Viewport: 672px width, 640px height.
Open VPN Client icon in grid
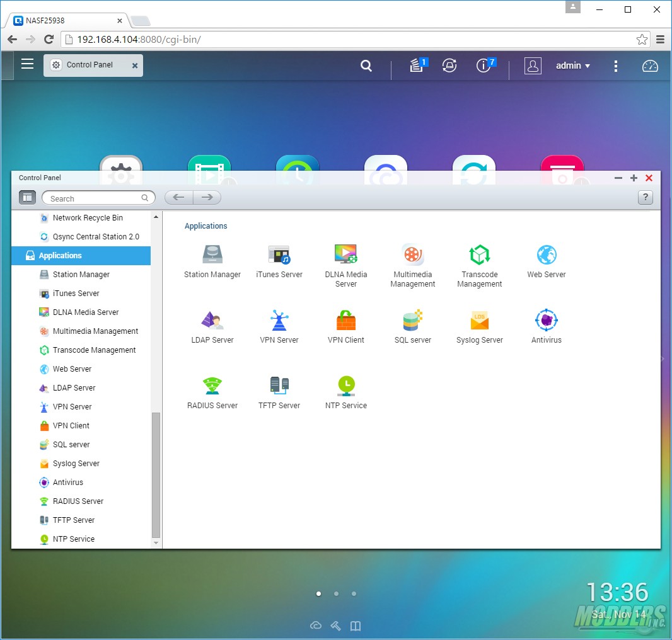point(346,320)
